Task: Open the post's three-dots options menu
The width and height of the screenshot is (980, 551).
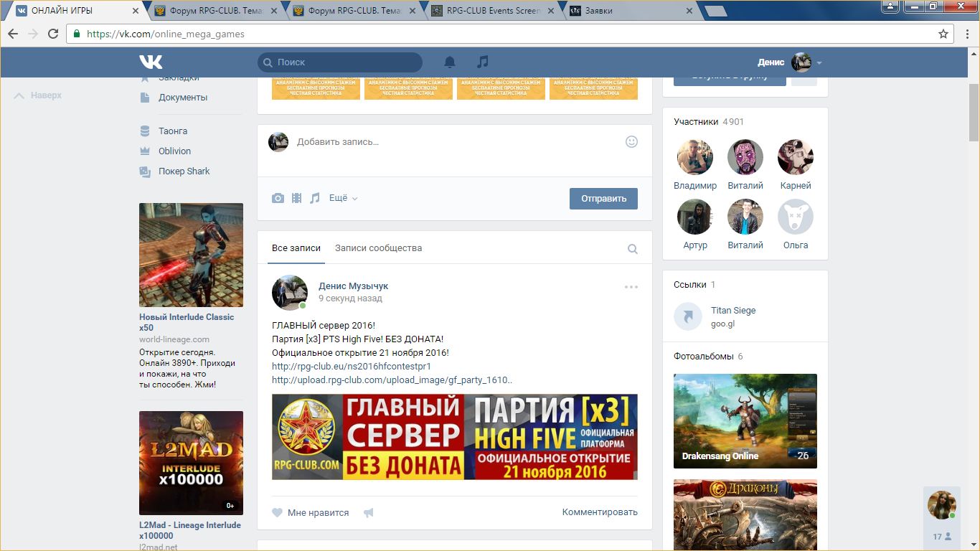Action: 631,287
